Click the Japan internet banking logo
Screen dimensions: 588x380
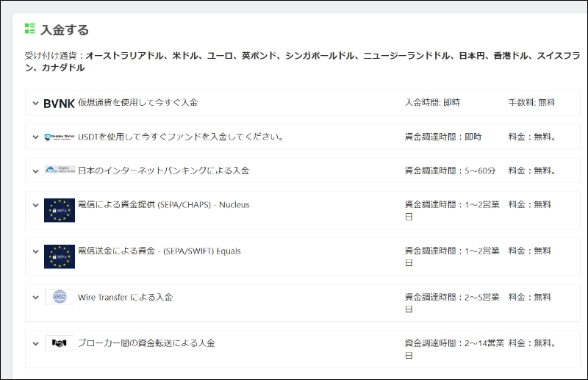59,171
